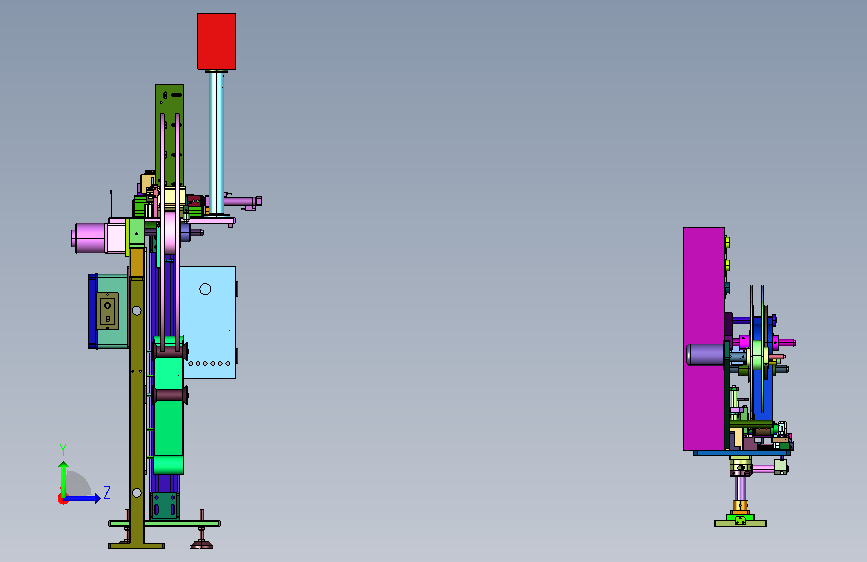Click the cyan vertical column on left assembly
This screenshot has height=562, width=867.
click(216, 143)
